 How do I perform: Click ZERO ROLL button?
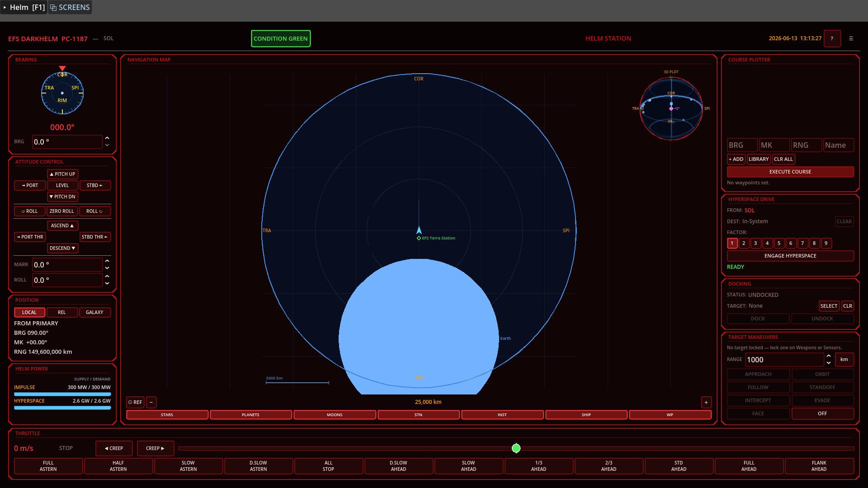(62, 211)
